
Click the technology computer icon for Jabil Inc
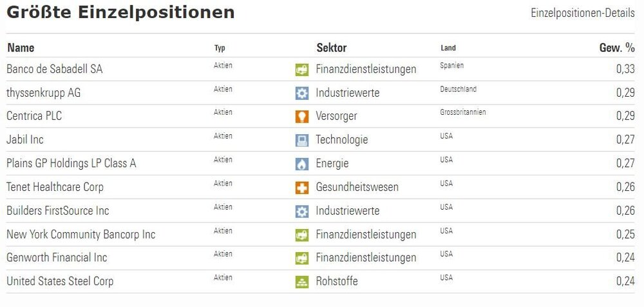[301, 140]
